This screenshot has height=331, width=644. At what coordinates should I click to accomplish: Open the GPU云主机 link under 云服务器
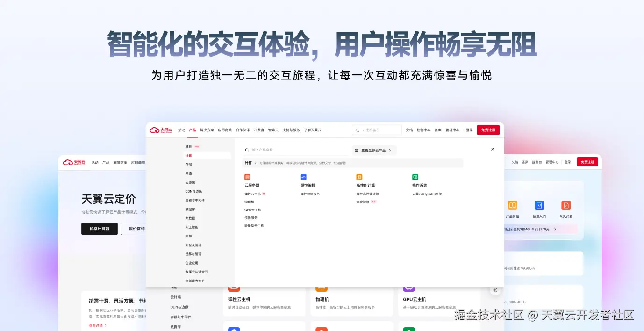253,210
